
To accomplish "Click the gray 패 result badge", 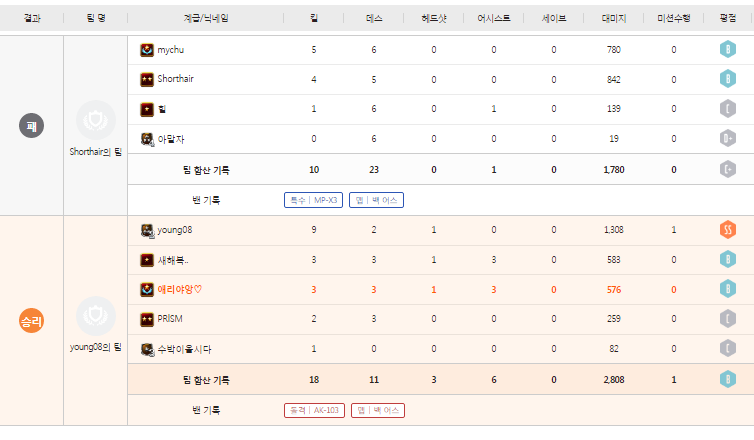I will [x=32, y=125].
